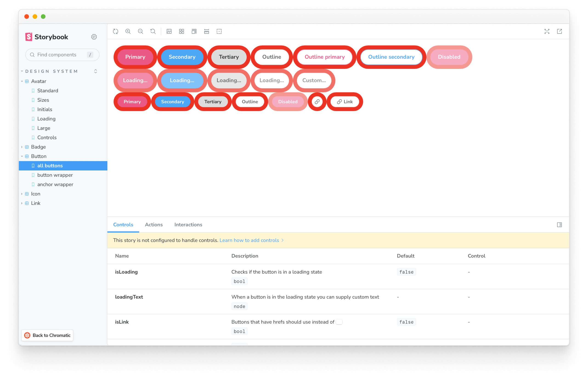588x378 pixels.
Task: Click the Storybook settings gear icon
Action: click(x=94, y=37)
